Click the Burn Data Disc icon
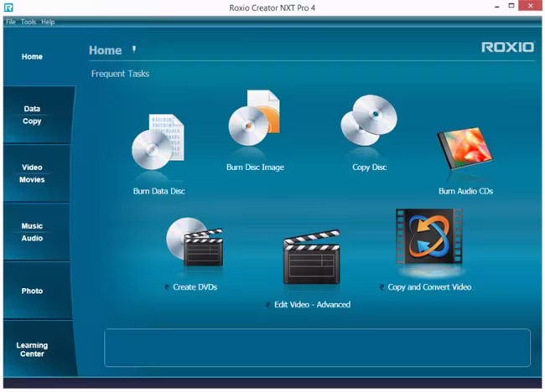The image size is (545, 392). click(158, 142)
